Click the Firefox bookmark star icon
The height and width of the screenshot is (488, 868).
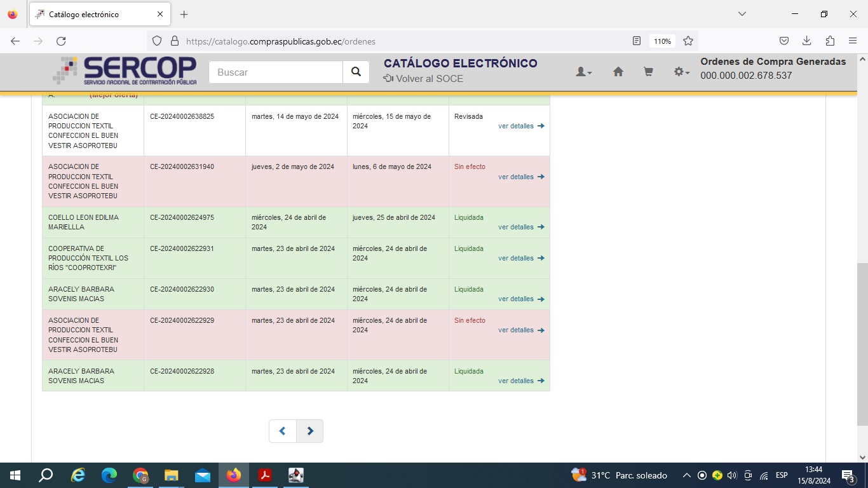pos(688,41)
